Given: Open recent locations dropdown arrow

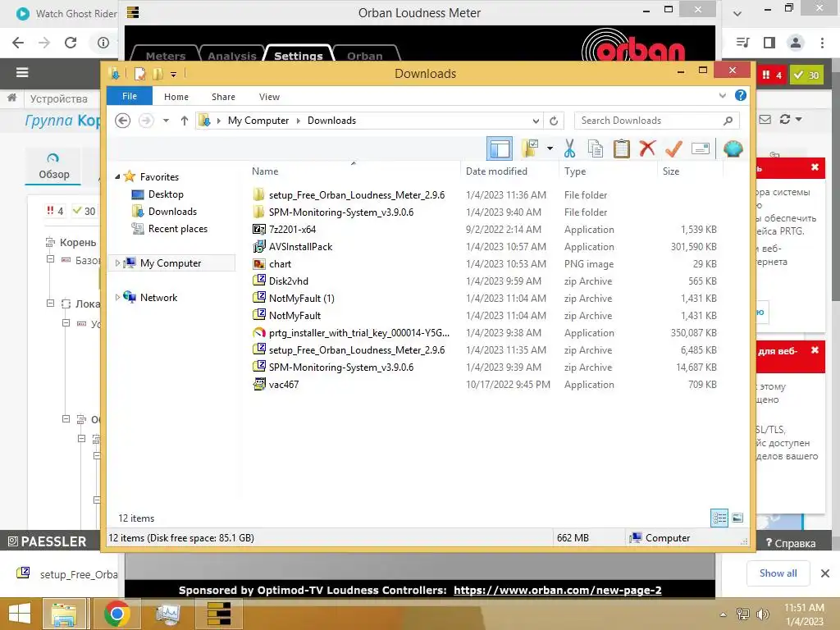Looking at the screenshot, I should (x=166, y=121).
